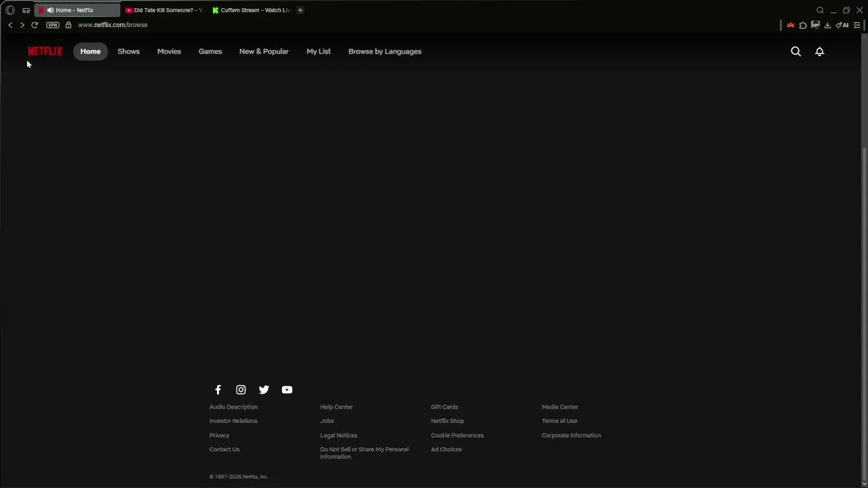Open New & Popular
868x488 pixels.
coord(264,52)
